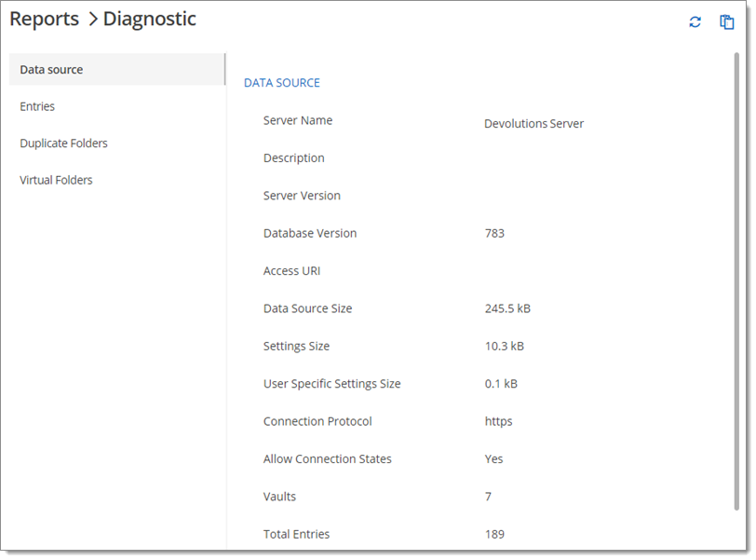Click the Total Entries value 189
This screenshot has width=756, height=560.
click(x=494, y=535)
